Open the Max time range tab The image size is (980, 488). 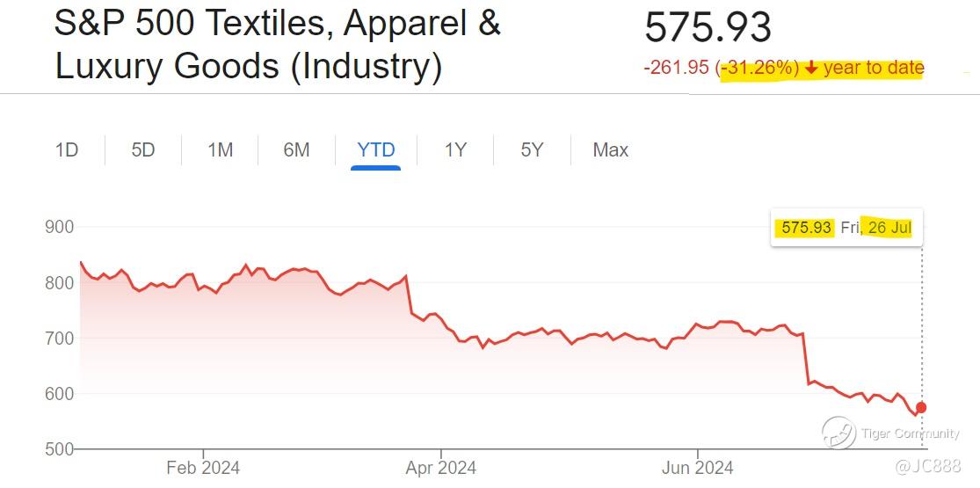[x=610, y=150]
